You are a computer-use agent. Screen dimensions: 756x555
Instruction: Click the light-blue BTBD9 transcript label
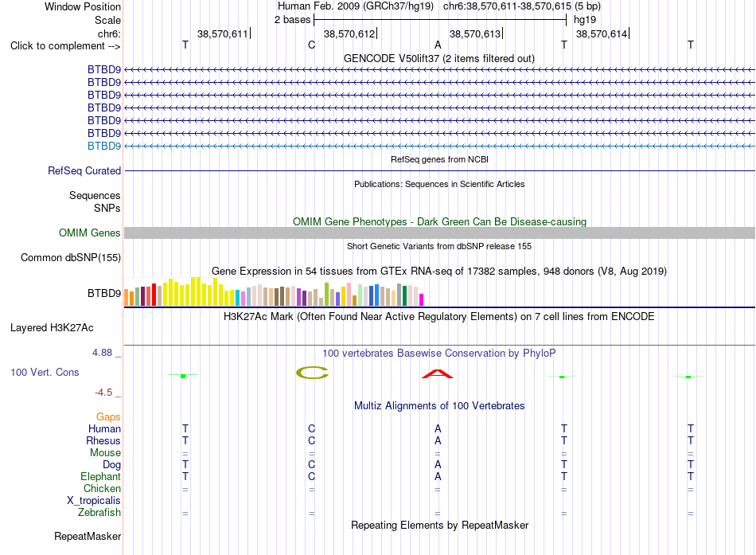[104, 146]
